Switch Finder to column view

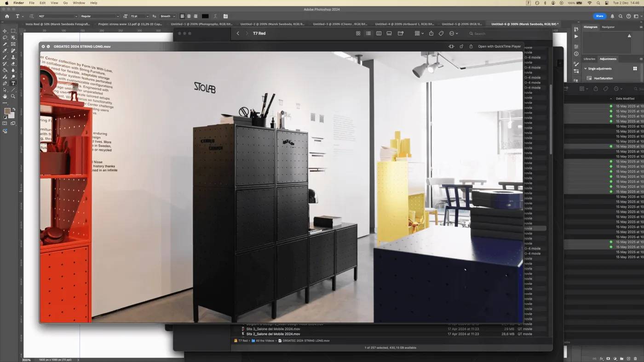pyautogui.click(x=379, y=34)
